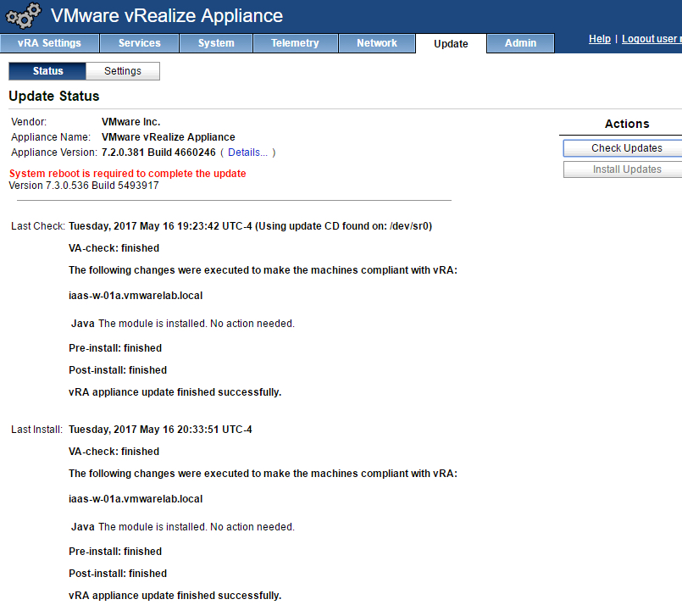The height and width of the screenshot is (616, 682).
Task: Click the Update Status page heading
Action: [54, 97]
